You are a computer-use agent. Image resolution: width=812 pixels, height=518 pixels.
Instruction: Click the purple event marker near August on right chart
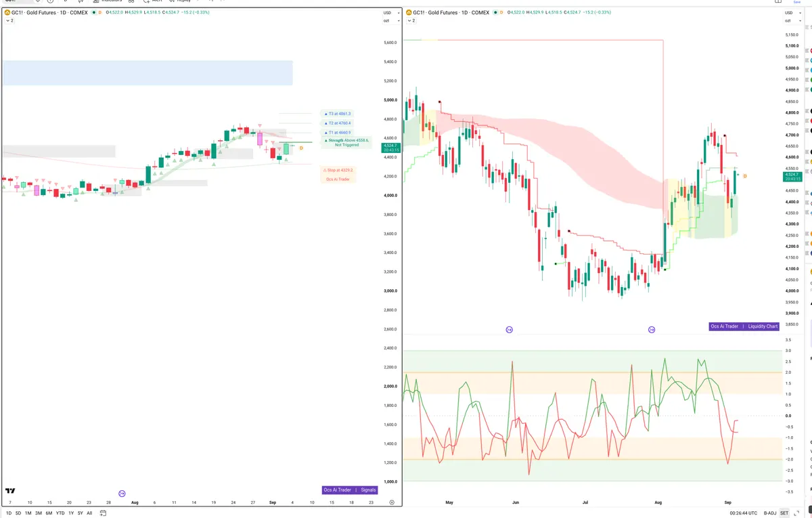click(x=652, y=329)
